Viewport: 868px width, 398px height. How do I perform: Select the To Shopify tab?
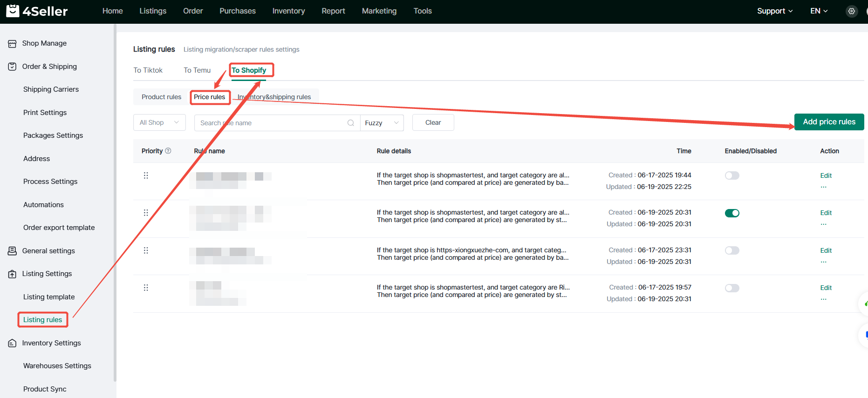(249, 70)
